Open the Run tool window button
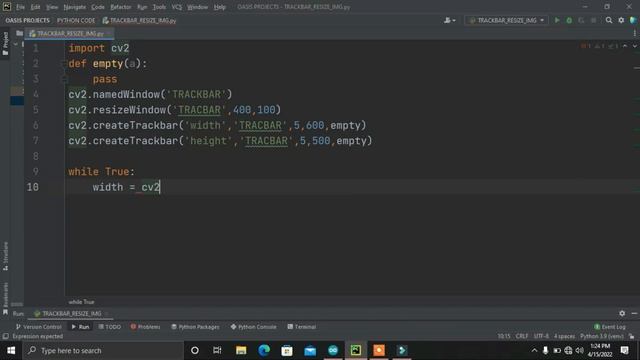This screenshot has width=640, height=360. point(80,327)
